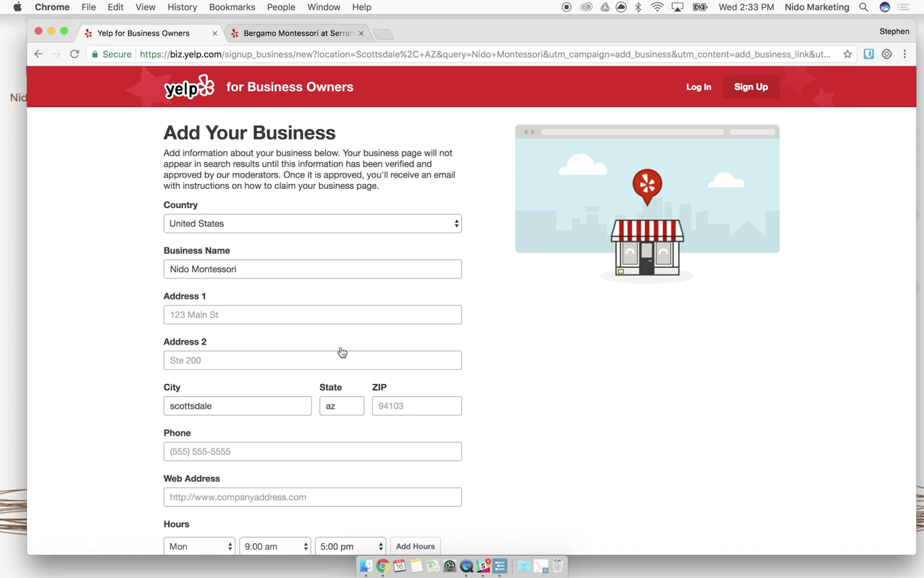Screen dimensions: 924x578
Task: Reload the page using refresh icon
Action: click(74, 54)
